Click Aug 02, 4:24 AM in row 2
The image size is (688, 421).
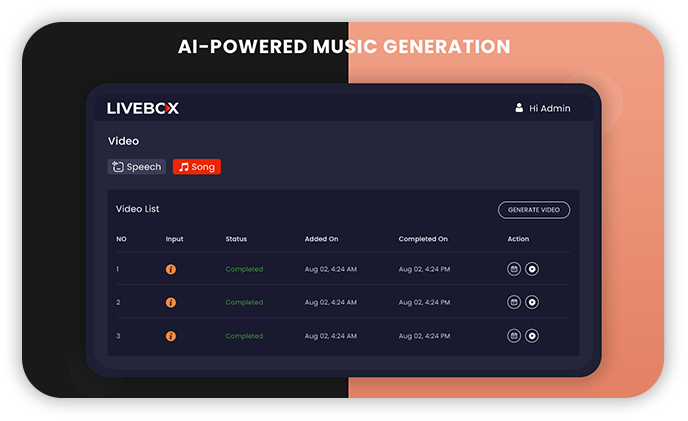[330, 302]
